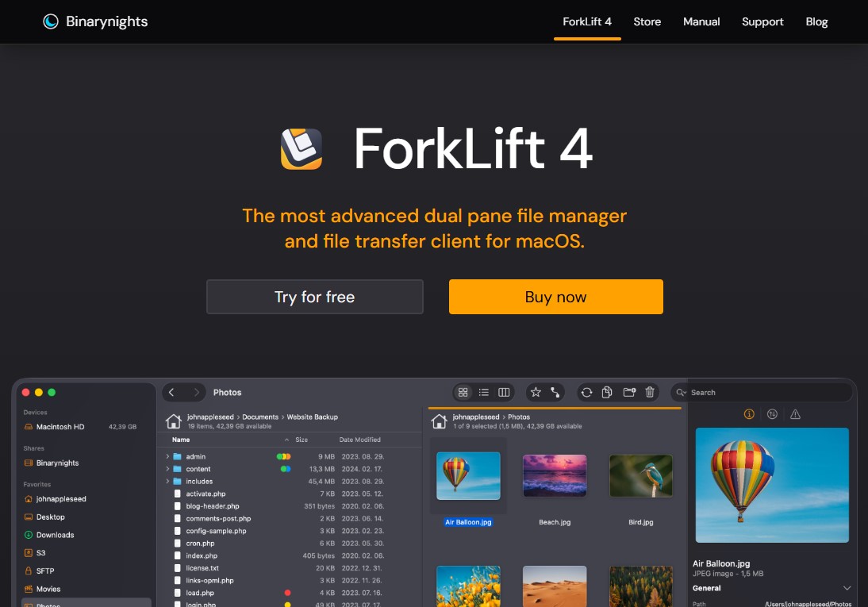The image size is (868, 607).
Task: Select Beach.jpg thumbnail
Action: [555, 476]
